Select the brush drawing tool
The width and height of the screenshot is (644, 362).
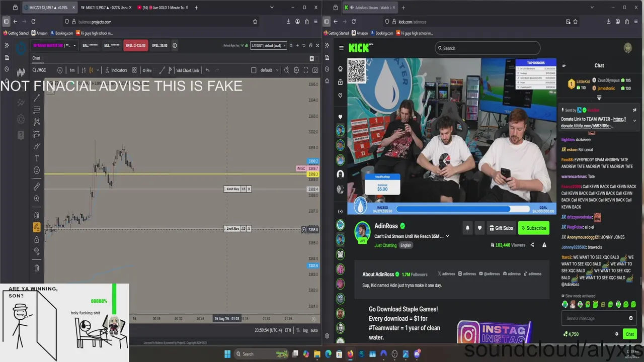coord(37,146)
